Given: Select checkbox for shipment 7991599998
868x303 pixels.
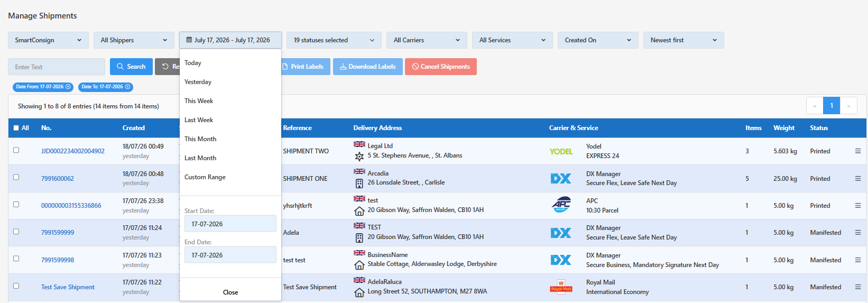Looking at the screenshot, I should (x=16, y=259).
